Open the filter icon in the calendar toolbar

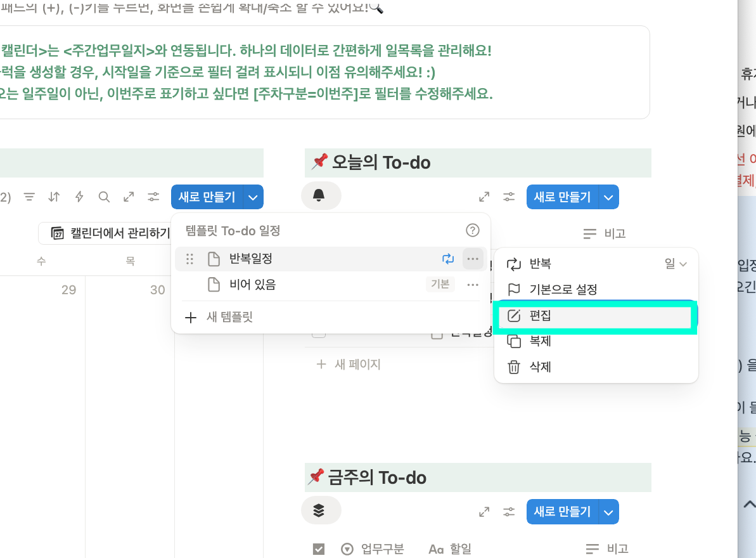pyautogui.click(x=29, y=197)
